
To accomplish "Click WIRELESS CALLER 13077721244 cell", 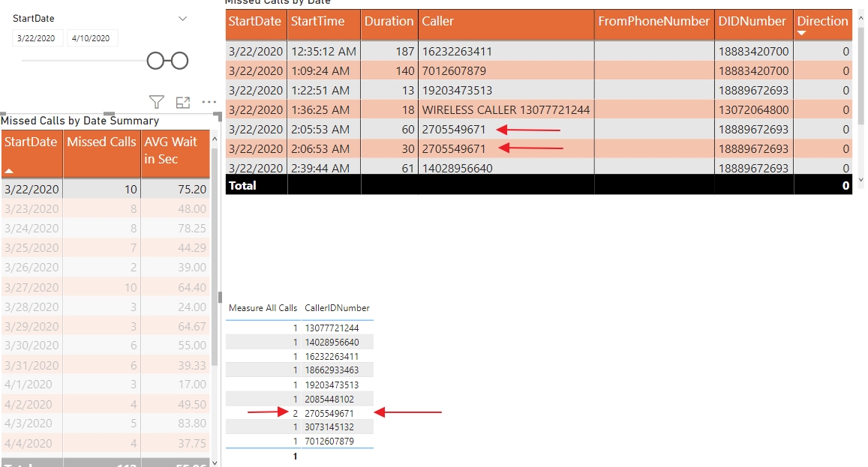I will coord(506,109).
